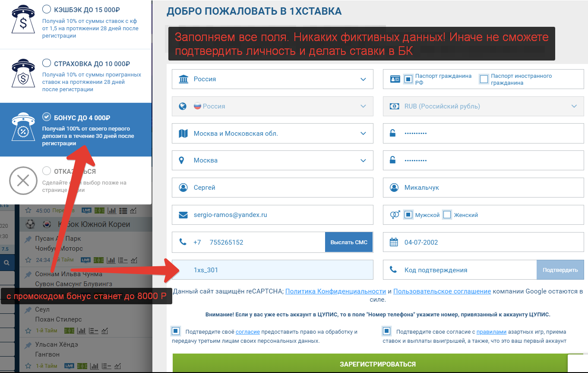Click the birth date field 04-07-2002

484,242
